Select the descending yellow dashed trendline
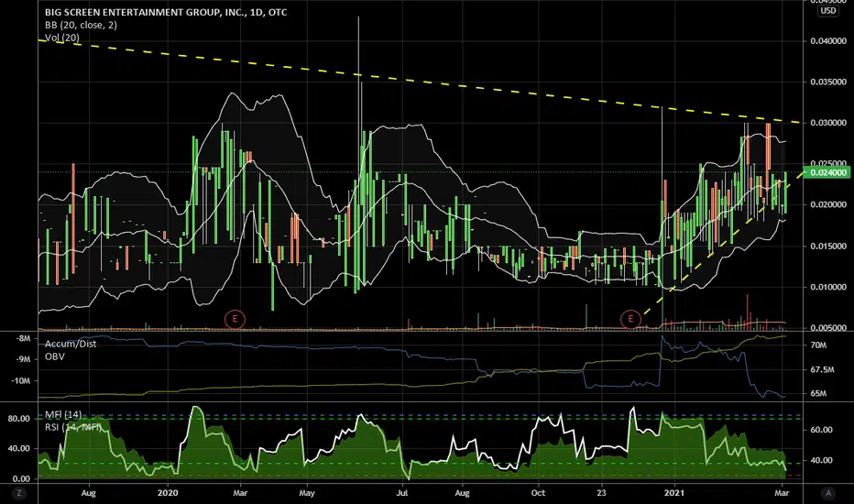854x504 pixels. (420, 82)
